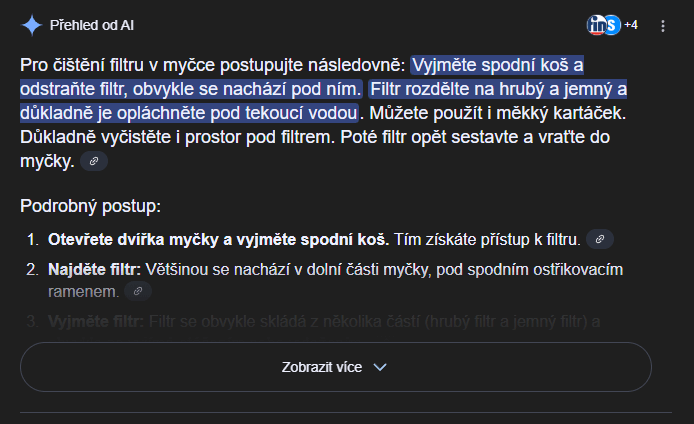
Task: Click the blue 'S' source favicon
Action: pyautogui.click(x=612, y=25)
